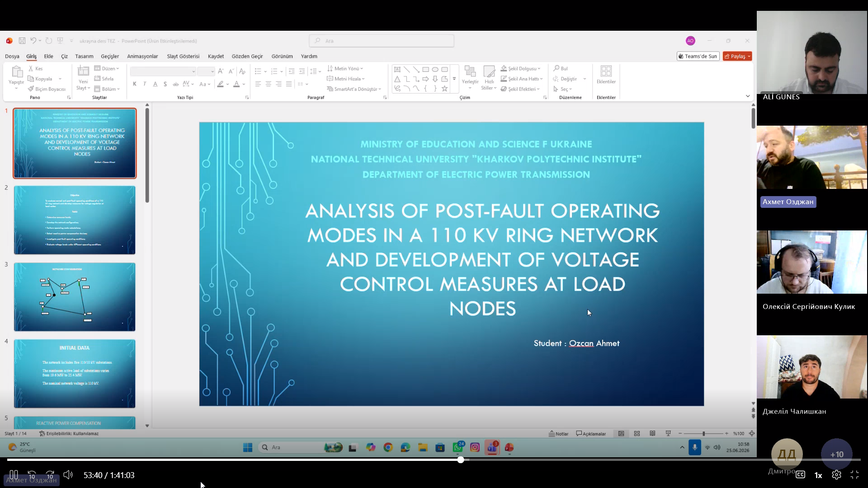Image resolution: width=868 pixels, height=488 pixels.
Task: Click the Justify paragraph icon
Action: pyautogui.click(x=289, y=84)
